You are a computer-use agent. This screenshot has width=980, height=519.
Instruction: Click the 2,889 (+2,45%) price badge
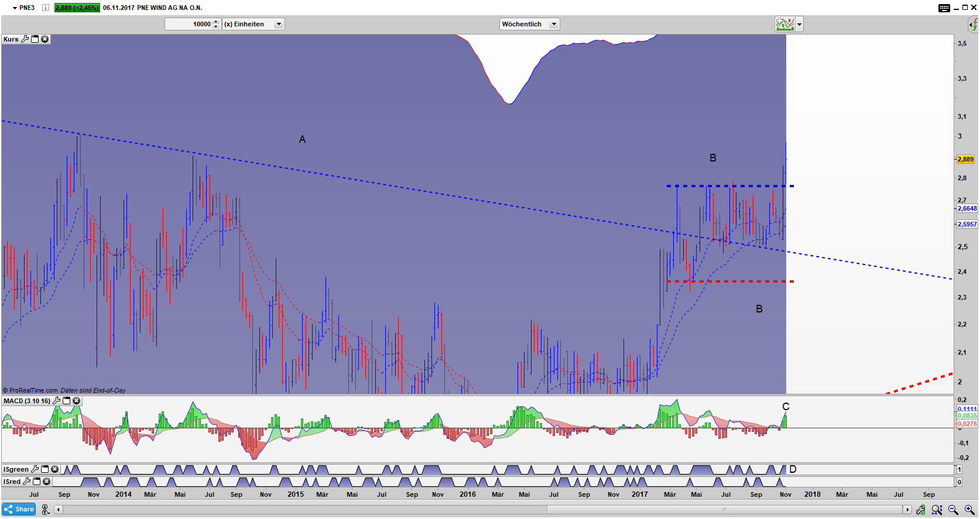(77, 8)
